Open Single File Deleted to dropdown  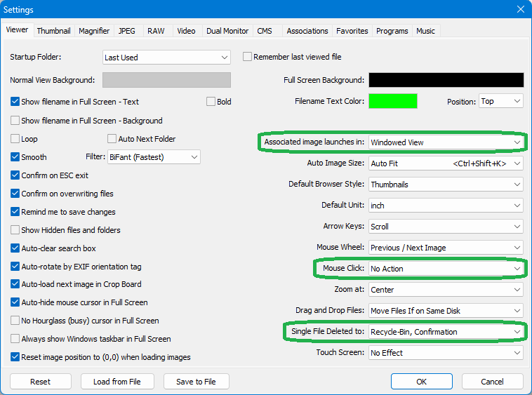(446, 332)
